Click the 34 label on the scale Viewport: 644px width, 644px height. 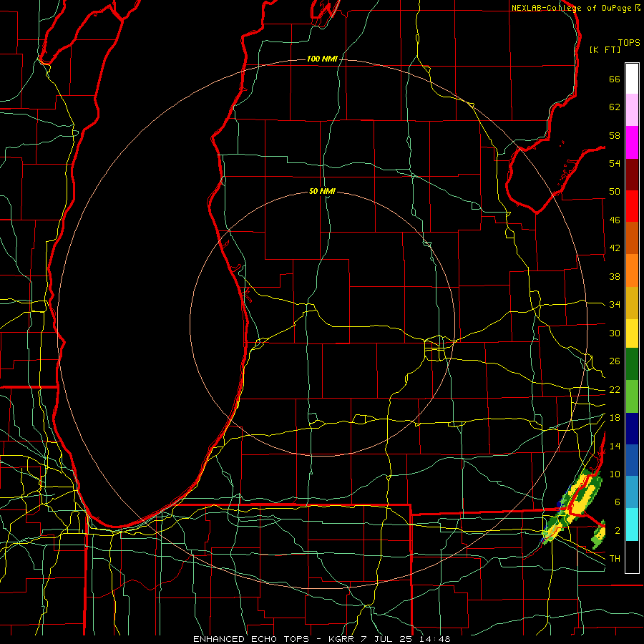pos(615,305)
